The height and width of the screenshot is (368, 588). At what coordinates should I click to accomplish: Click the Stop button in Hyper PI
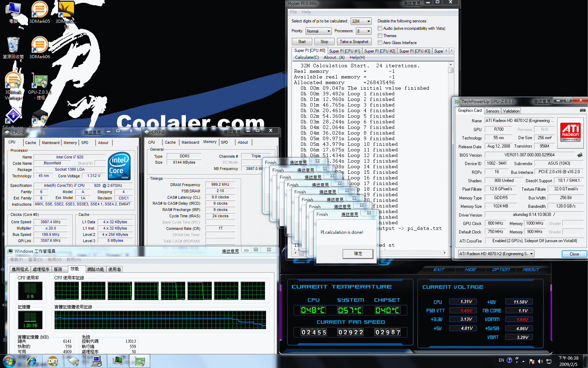324,42
